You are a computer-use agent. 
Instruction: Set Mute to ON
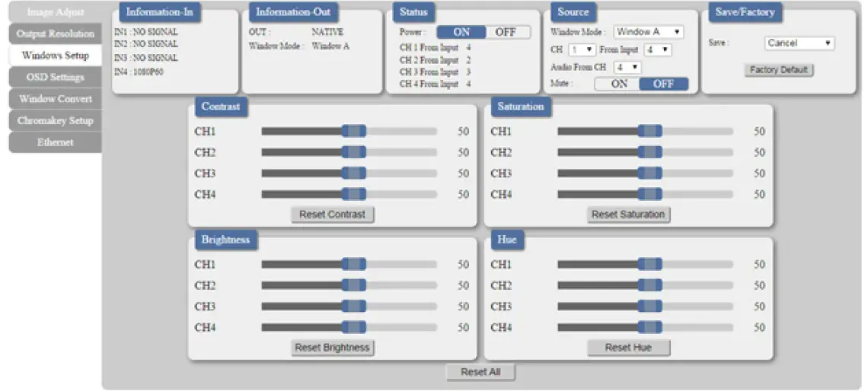(619, 84)
